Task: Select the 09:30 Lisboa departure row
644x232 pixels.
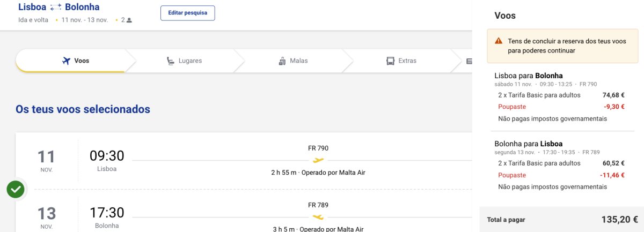Action: pyautogui.click(x=107, y=160)
